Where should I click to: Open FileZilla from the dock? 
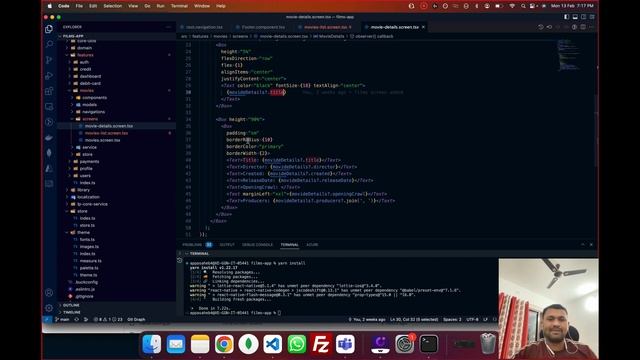tap(321, 344)
